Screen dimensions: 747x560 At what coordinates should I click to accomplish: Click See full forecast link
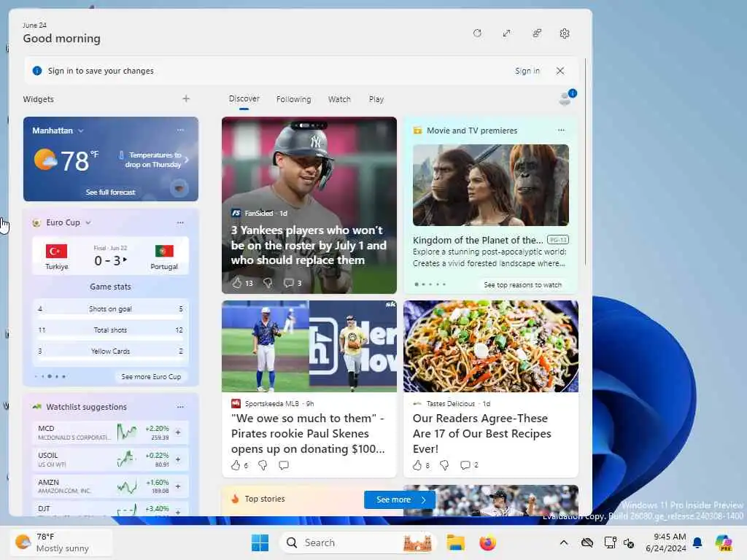point(111,192)
